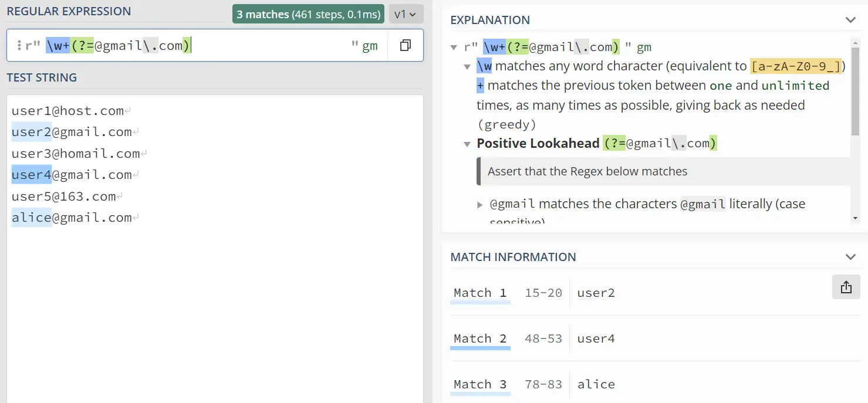868x403 pixels.
Task: Click the delimiter dots icon before r"
Action: pyautogui.click(x=19, y=46)
